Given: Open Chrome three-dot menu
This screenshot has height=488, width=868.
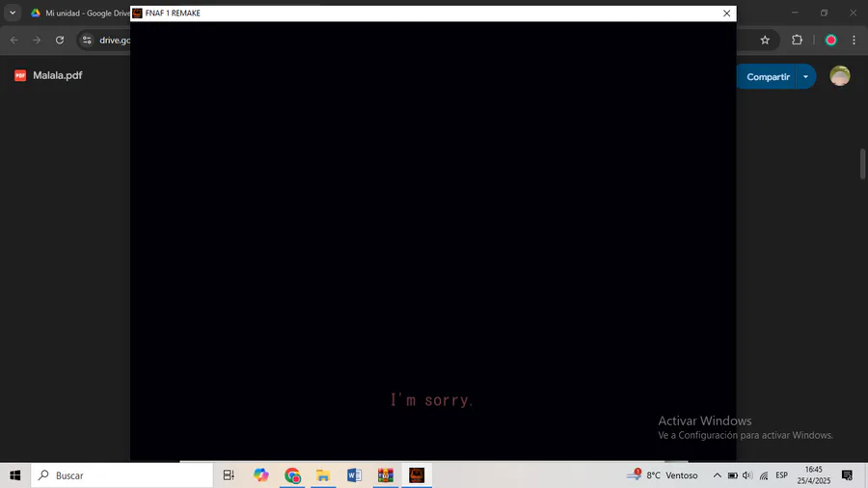Looking at the screenshot, I should [x=854, y=40].
